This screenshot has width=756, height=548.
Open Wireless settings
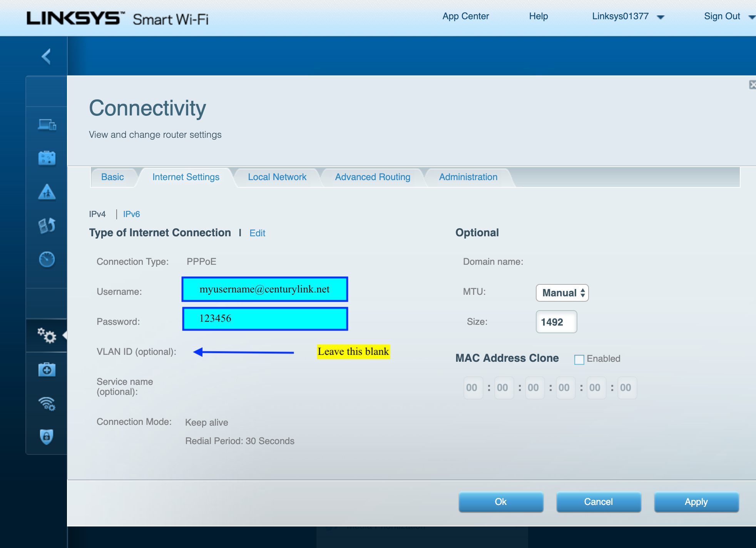pyautogui.click(x=46, y=404)
